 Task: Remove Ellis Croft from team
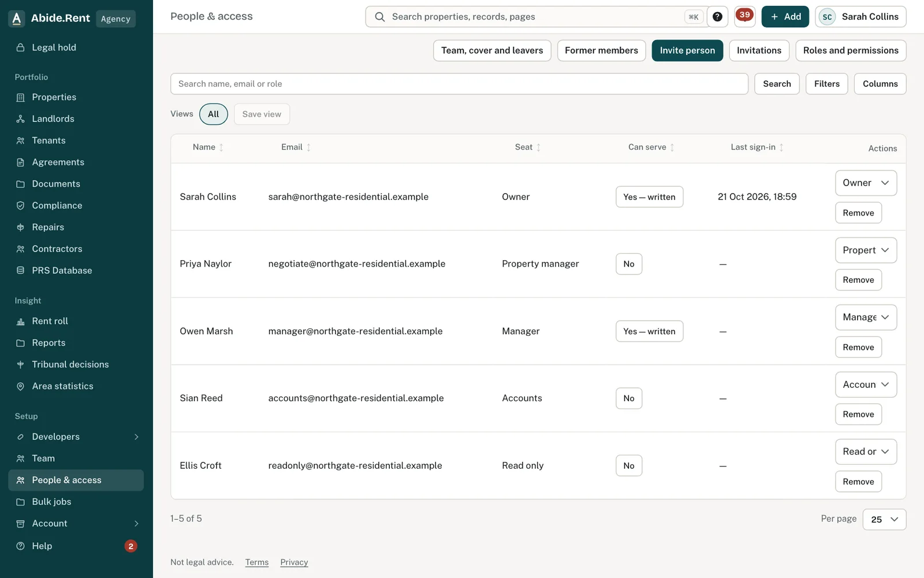coord(858,481)
